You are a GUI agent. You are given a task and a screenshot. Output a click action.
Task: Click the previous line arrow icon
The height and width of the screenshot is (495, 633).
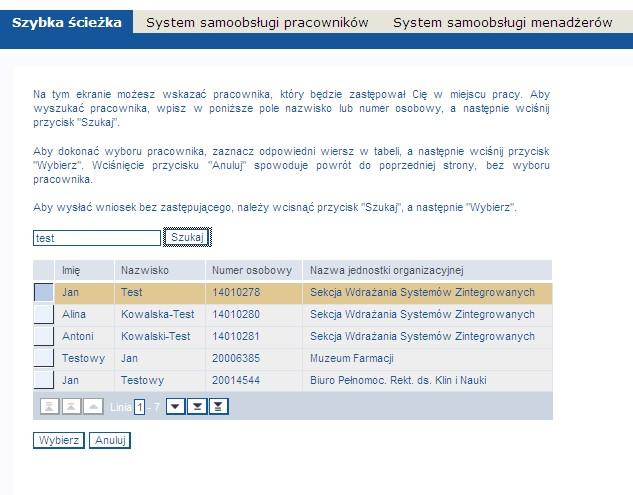coord(93,407)
